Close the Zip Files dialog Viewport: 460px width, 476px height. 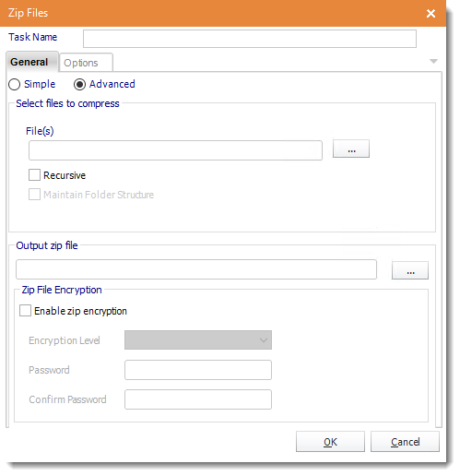[431, 13]
